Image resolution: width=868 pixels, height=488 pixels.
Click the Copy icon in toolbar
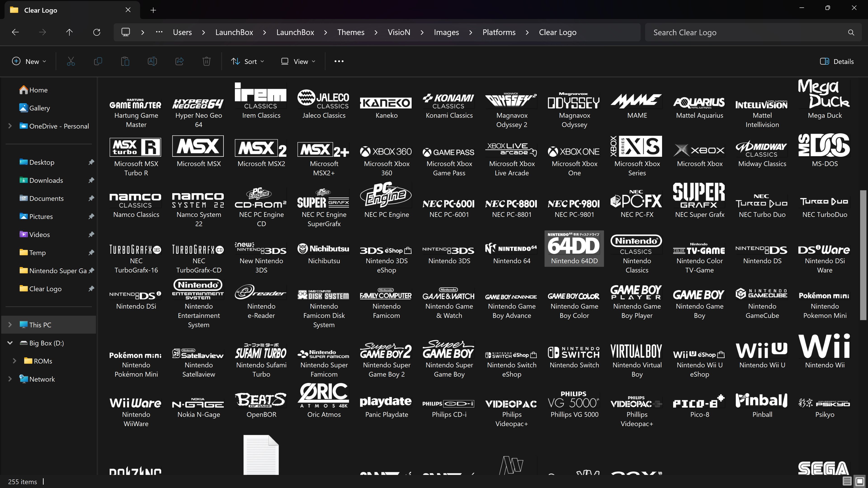pyautogui.click(x=98, y=61)
